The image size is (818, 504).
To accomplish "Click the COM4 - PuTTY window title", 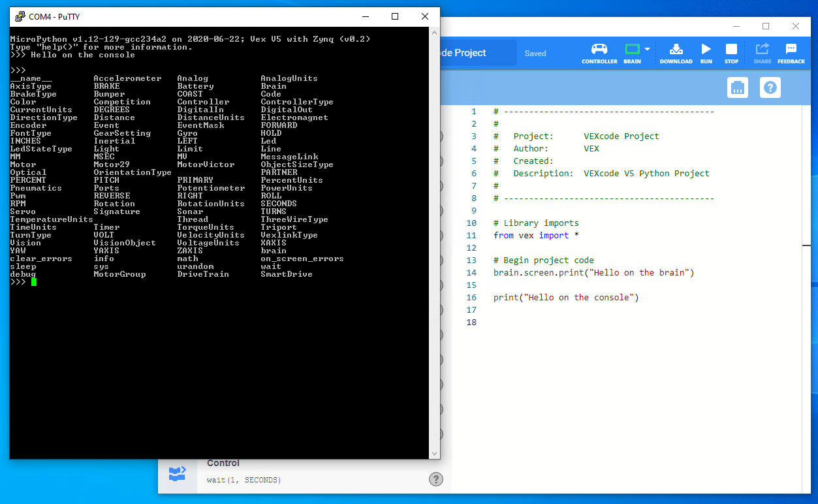I will click(54, 16).
